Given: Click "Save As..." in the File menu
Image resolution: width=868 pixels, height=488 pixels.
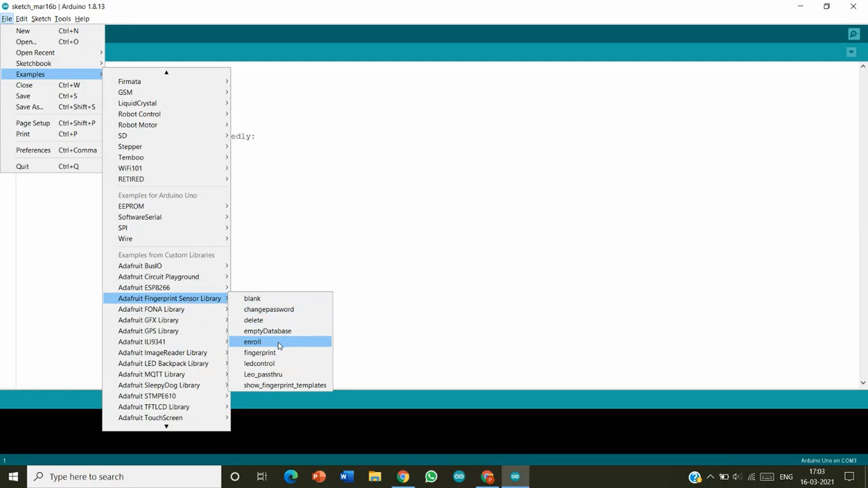Looking at the screenshot, I should (29, 107).
